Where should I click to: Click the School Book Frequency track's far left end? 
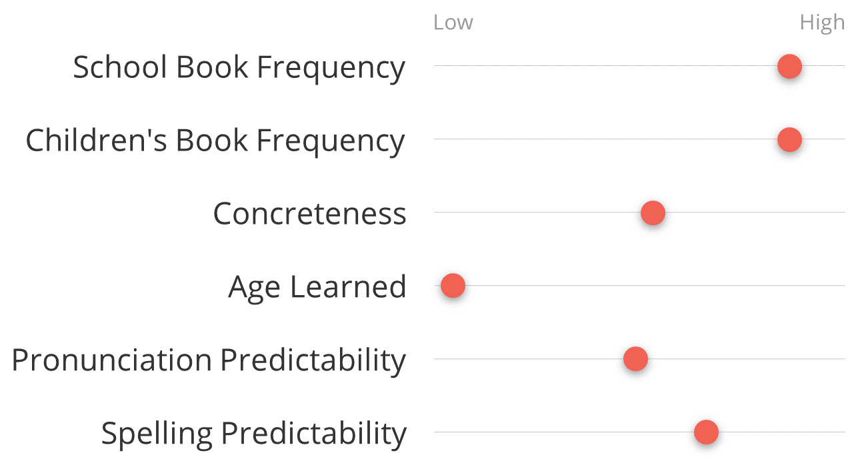coord(436,66)
